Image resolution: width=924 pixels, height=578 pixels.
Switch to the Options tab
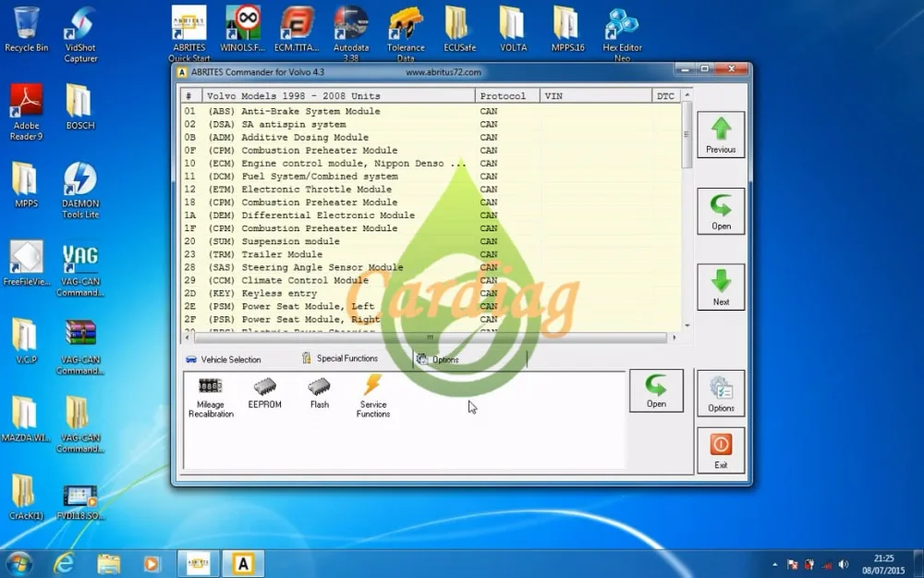click(x=437, y=359)
